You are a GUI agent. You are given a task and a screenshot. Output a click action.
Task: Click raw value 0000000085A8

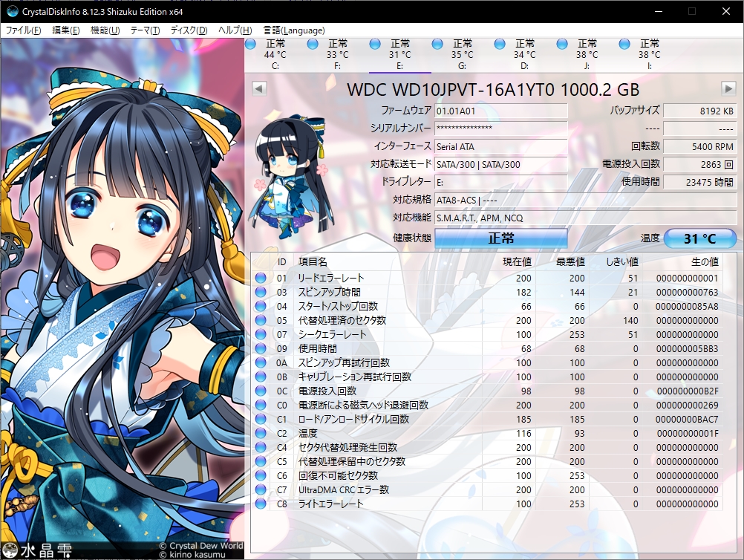click(x=687, y=307)
